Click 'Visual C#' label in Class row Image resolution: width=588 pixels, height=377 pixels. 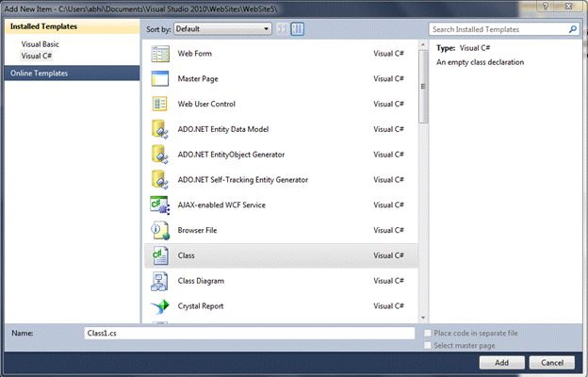[388, 255]
